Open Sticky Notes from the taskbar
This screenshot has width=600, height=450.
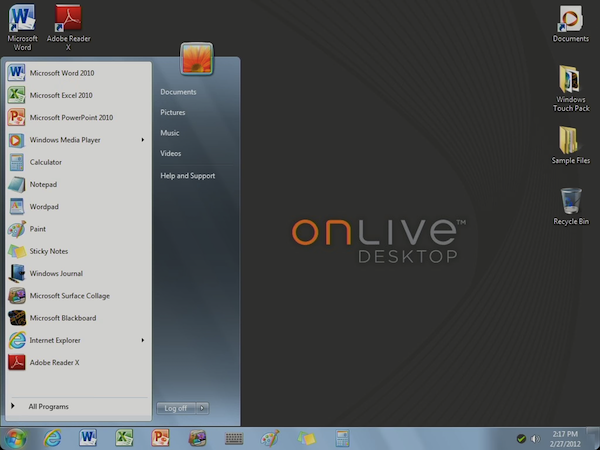coord(307,439)
